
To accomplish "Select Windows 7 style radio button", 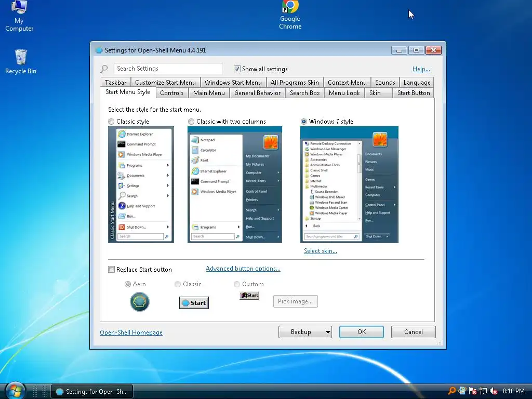I will [303, 122].
